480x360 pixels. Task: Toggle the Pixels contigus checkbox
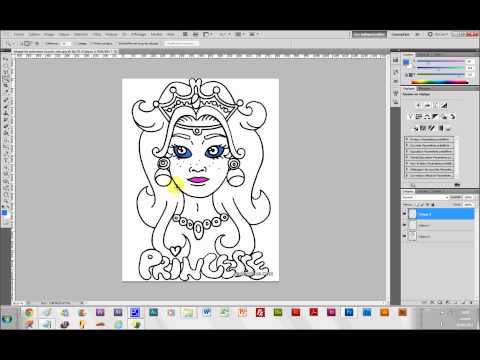pyautogui.click(x=91, y=43)
